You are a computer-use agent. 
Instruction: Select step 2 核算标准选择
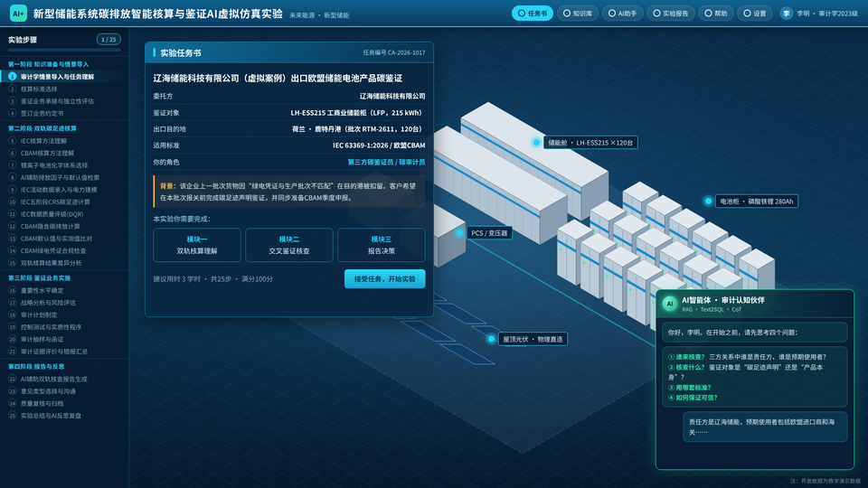click(x=64, y=89)
